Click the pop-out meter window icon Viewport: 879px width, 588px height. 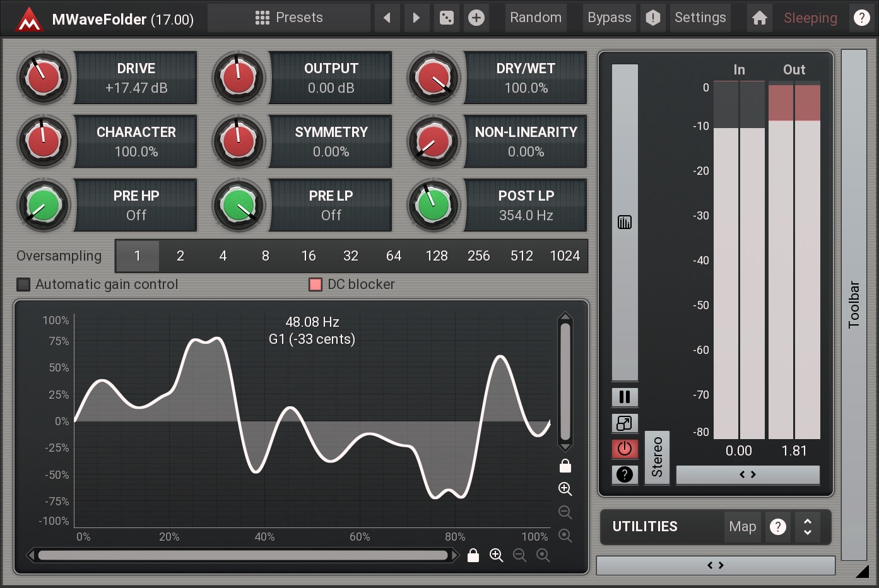point(625,423)
